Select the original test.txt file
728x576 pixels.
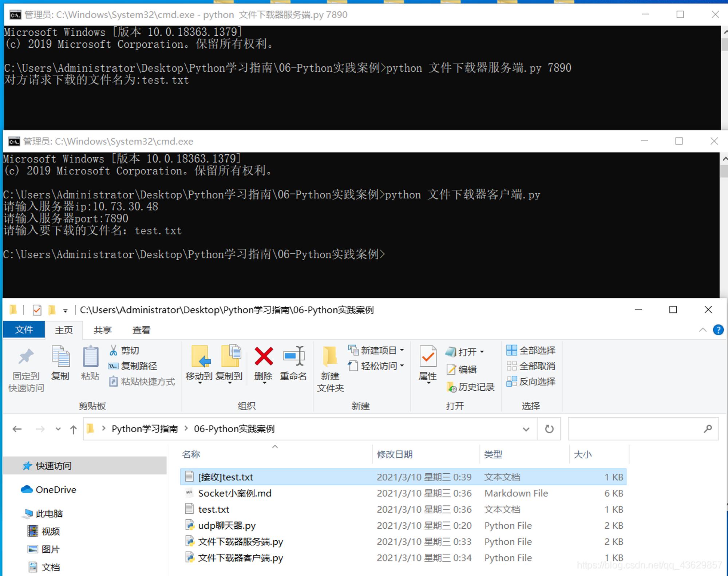[x=403, y=509]
